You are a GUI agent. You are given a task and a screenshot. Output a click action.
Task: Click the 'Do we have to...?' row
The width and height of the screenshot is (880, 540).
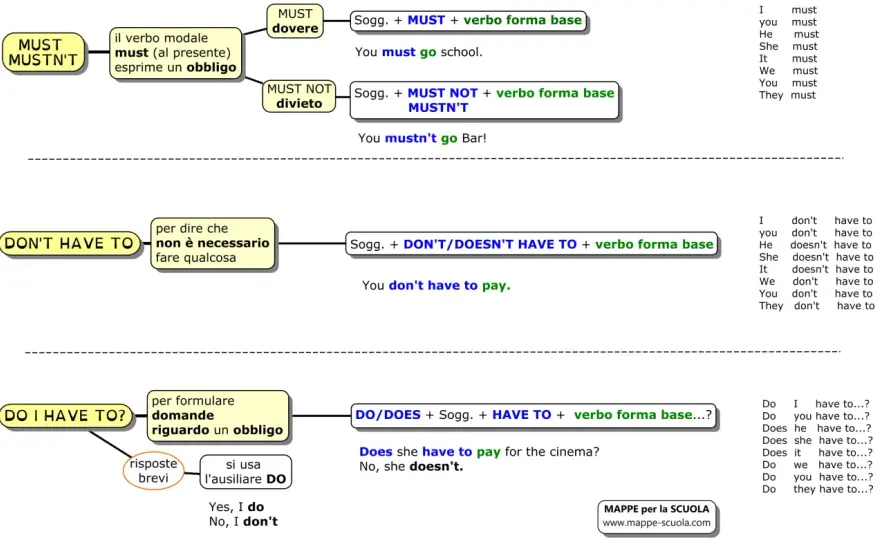(818, 465)
